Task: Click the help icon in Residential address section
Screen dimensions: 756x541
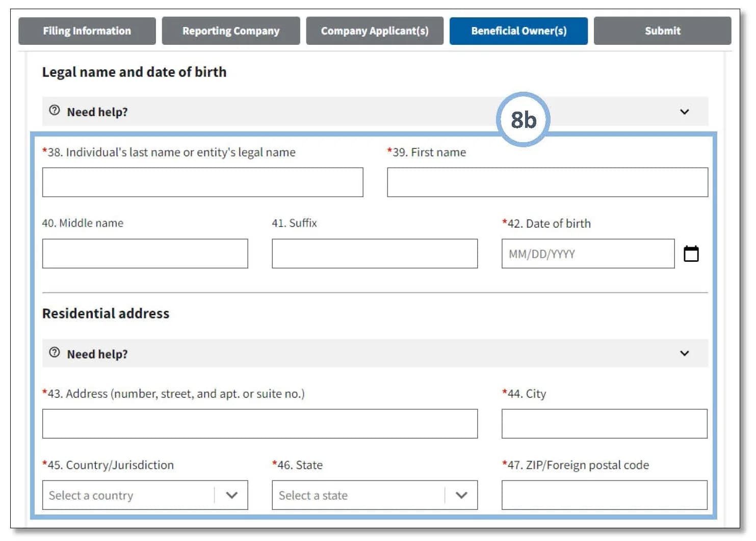Action: [x=55, y=353]
